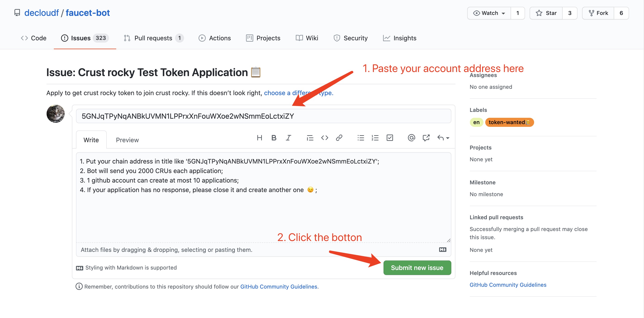This screenshot has width=644, height=318.
Task: Switch to the Preview tab
Action: pyautogui.click(x=127, y=140)
